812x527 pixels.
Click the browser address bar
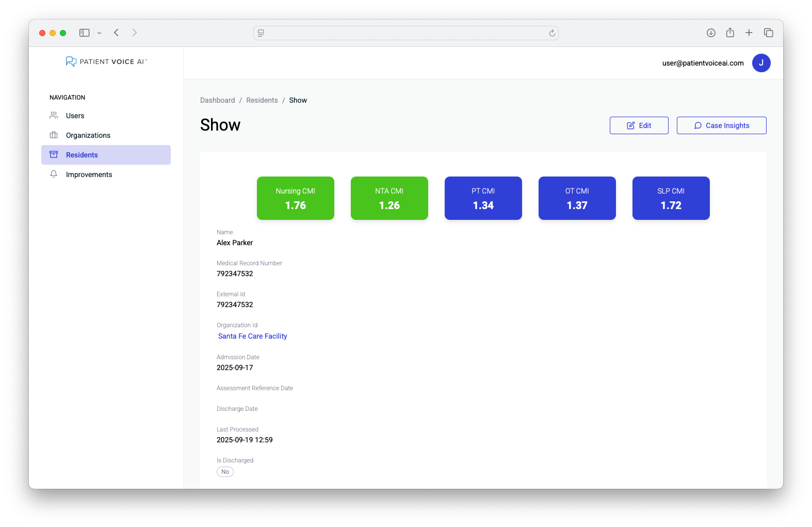[x=405, y=33]
